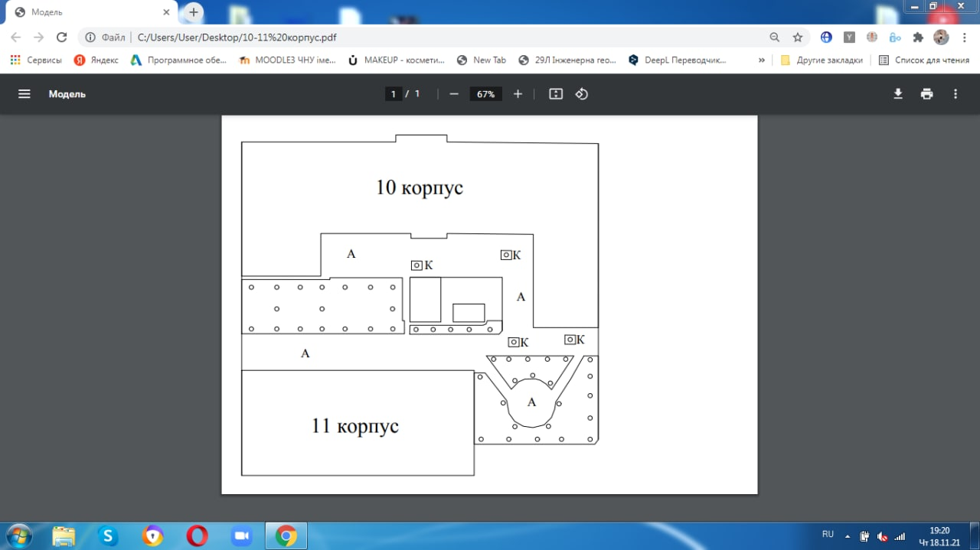Click the zoom magnifier icon in address bar
The image size is (980, 550).
tap(775, 37)
